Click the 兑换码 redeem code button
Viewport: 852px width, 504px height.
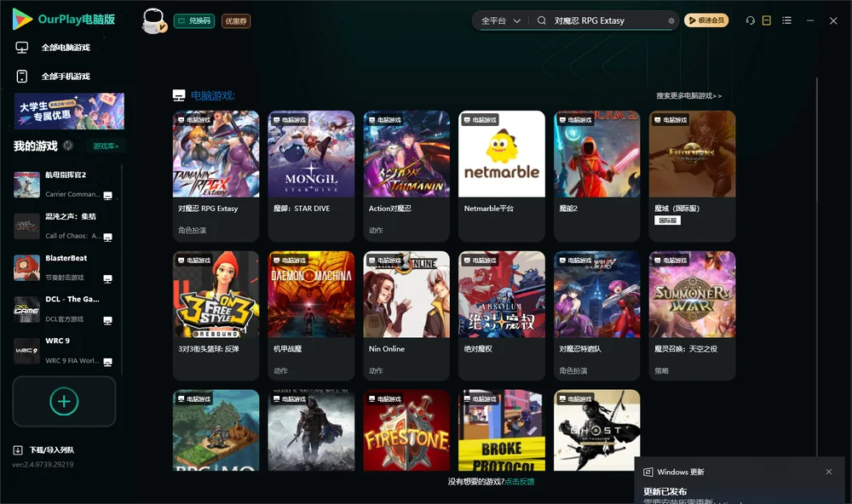[x=194, y=21]
